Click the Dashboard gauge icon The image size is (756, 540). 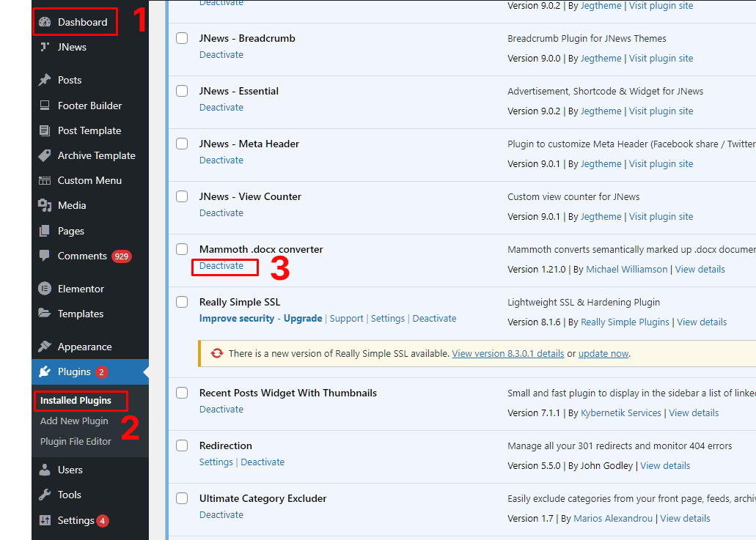45,22
